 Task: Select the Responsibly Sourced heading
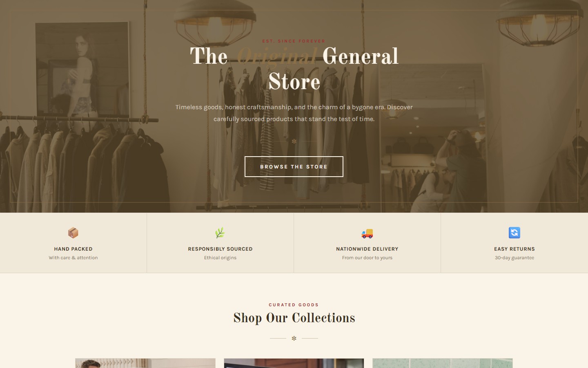(x=220, y=249)
